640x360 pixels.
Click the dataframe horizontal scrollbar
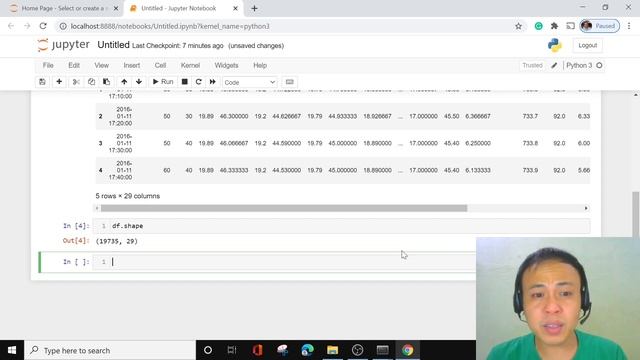pyautogui.click(x=284, y=208)
